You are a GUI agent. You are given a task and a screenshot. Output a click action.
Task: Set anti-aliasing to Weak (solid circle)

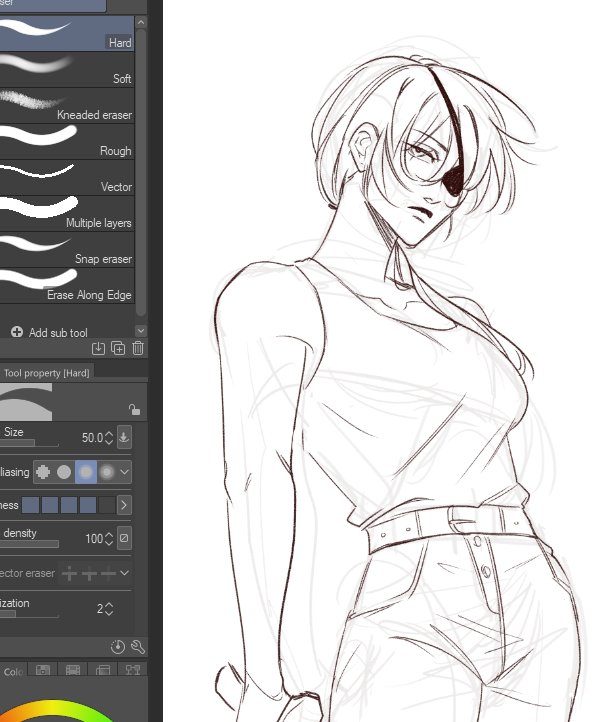coord(64,472)
